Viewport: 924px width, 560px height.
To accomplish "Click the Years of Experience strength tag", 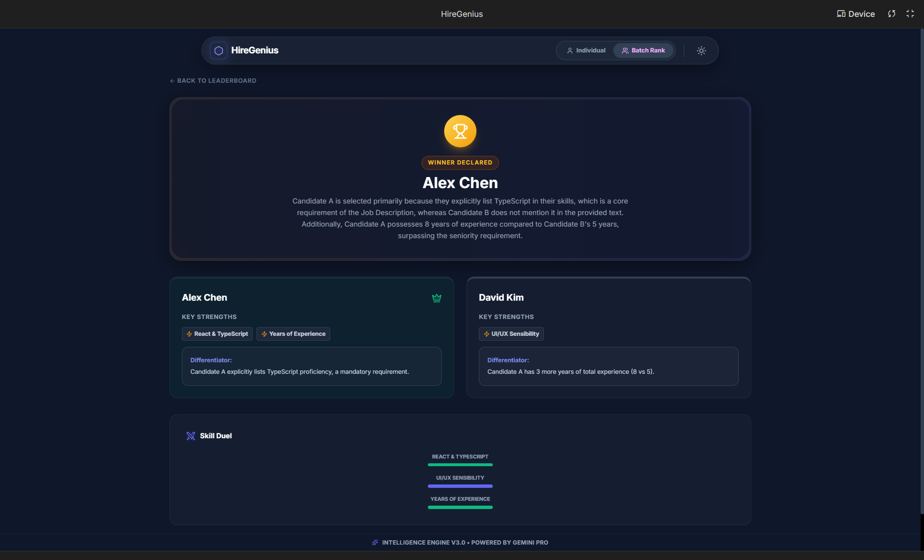I will (x=293, y=334).
